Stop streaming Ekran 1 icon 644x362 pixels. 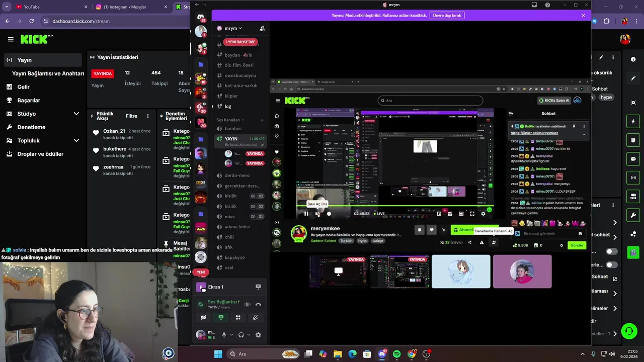258,287
